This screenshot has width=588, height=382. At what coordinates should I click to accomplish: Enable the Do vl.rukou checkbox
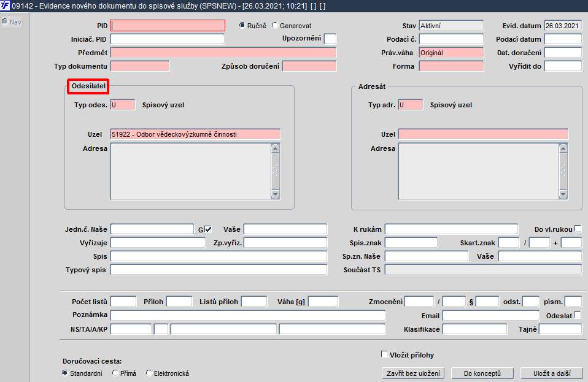point(578,229)
